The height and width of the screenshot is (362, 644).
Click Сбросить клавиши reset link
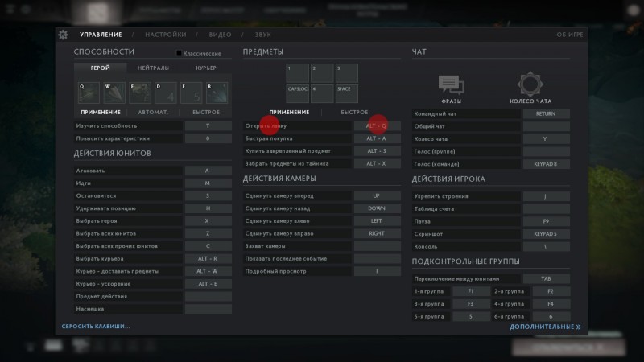(x=96, y=326)
